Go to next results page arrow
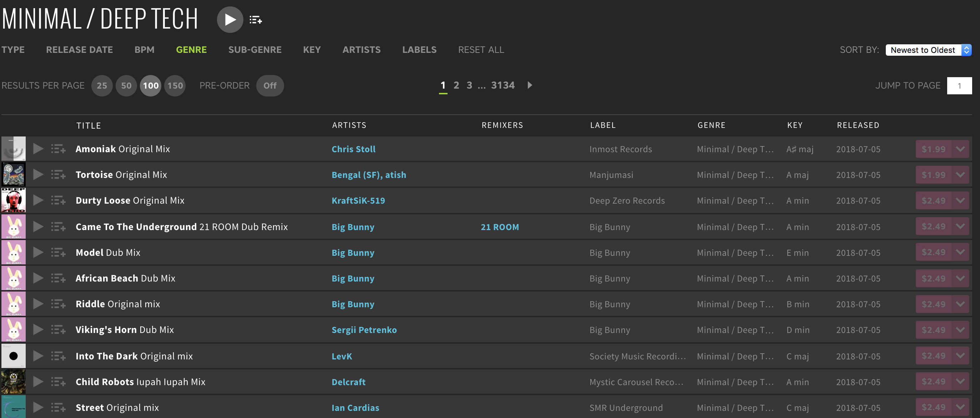The height and width of the screenshot is (418, 980). pos(530,85)
